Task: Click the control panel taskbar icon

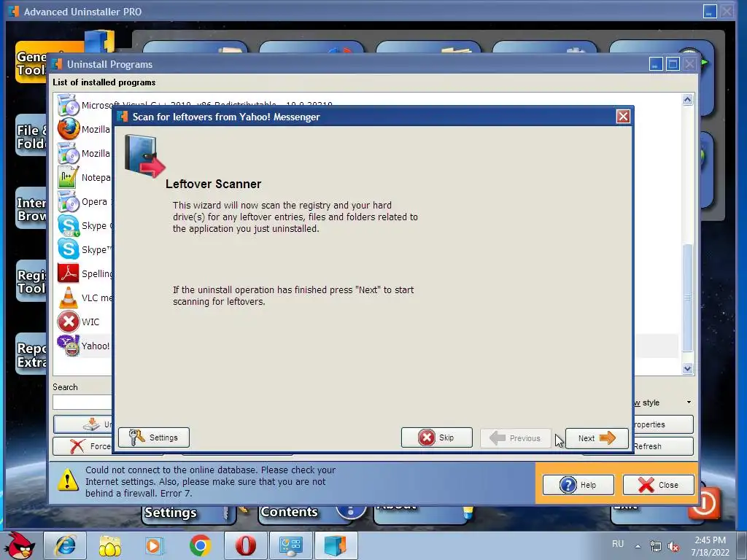Action: point(290,545)
